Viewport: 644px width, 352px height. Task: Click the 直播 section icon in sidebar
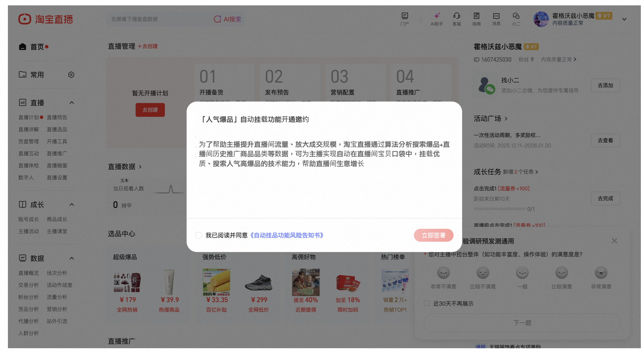tap(22, 102)
